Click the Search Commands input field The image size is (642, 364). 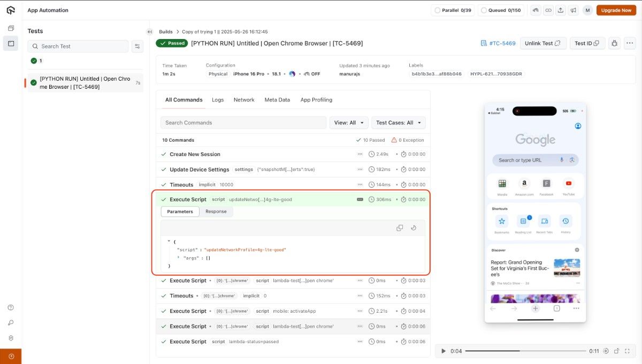click(x=243, y=123)
